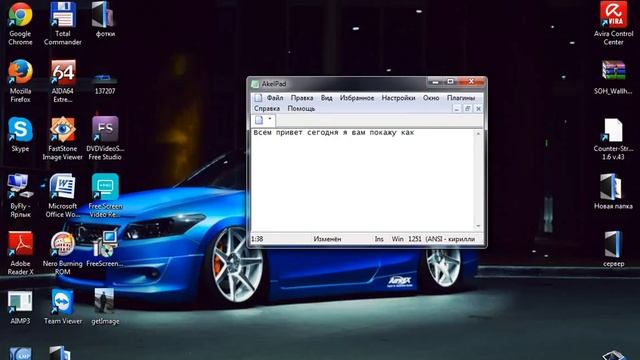Image resolution: width=640 pixels, height=360 pixels.
Task: Open the Skype shortcut
Action: click(x=20, y=130)
